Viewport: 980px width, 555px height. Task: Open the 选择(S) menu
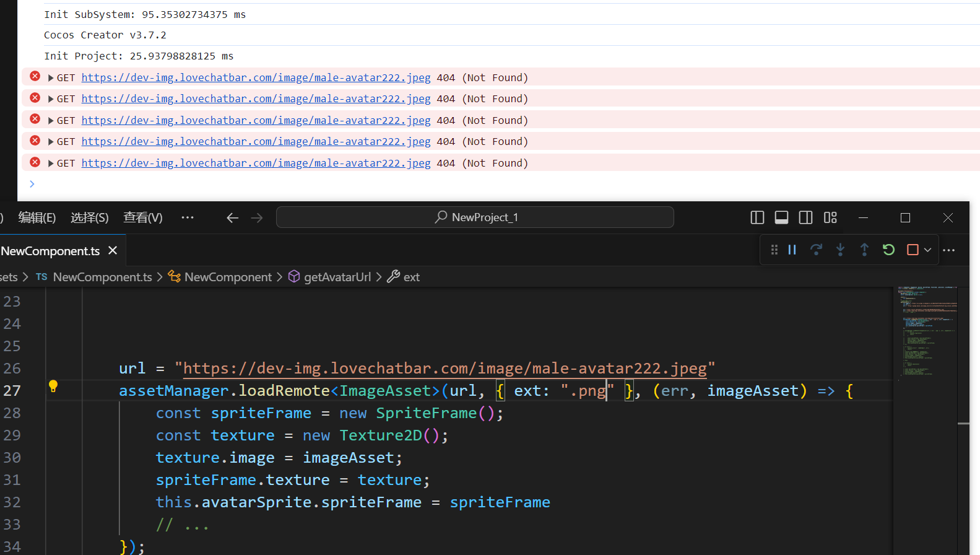[x=89, y=217]
